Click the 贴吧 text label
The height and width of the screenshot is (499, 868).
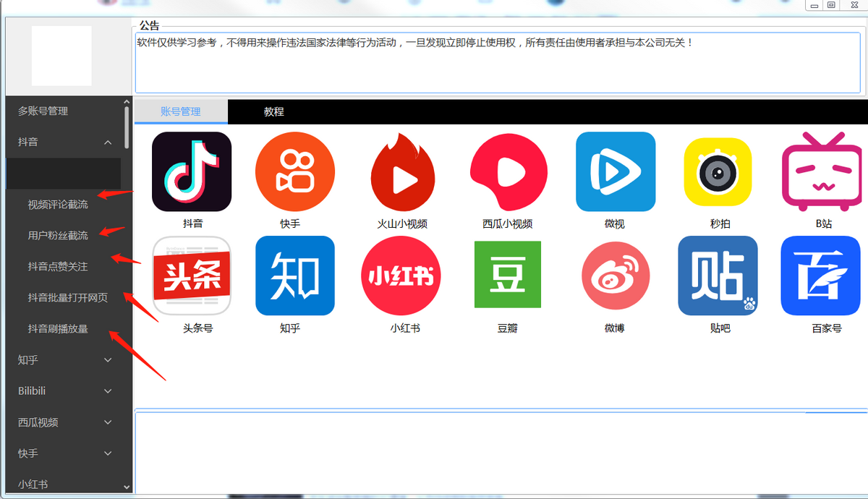(720, 328)
